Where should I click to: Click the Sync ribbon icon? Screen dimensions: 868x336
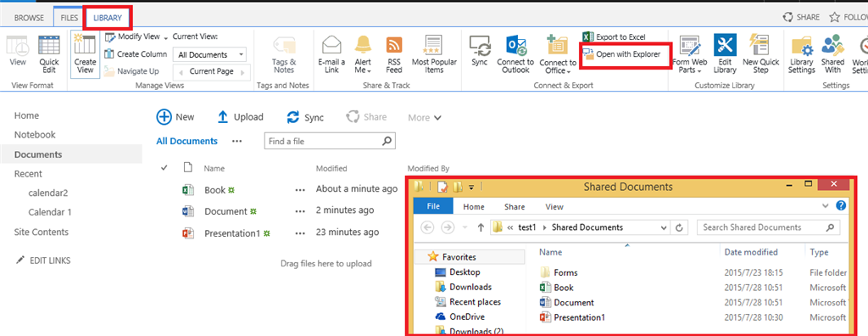[480, 51]
